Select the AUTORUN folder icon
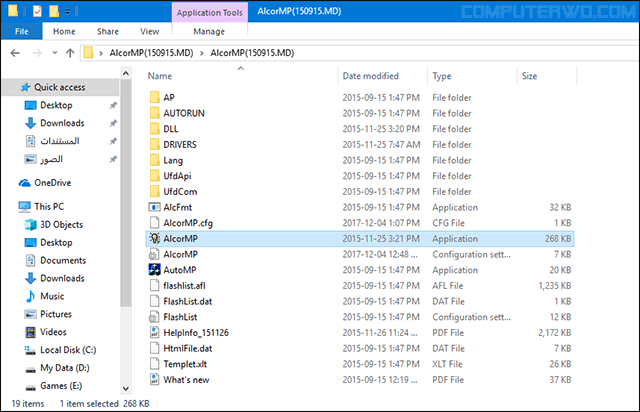 pos(154,113)
